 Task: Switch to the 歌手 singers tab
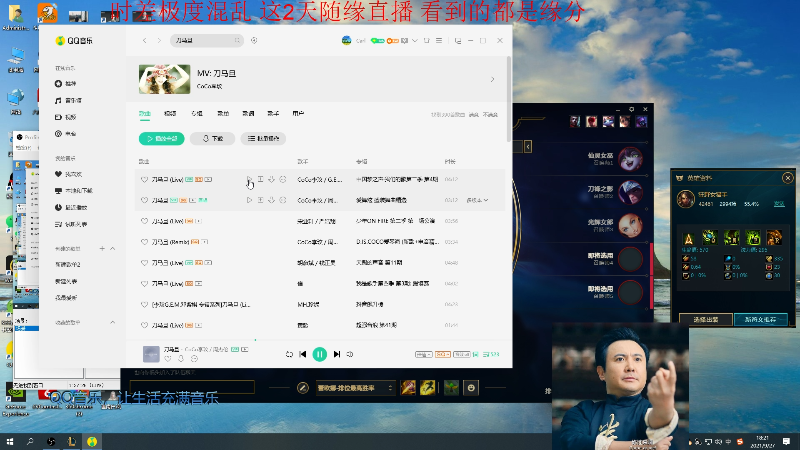pyautogui.click(x=273, y=114)
